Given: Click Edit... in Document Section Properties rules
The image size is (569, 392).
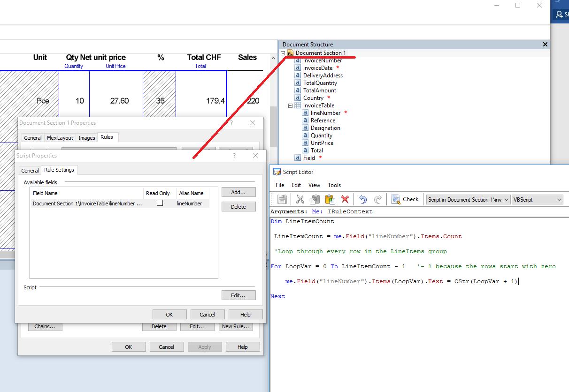Looking at the screenshot, I should pos(198,327).
